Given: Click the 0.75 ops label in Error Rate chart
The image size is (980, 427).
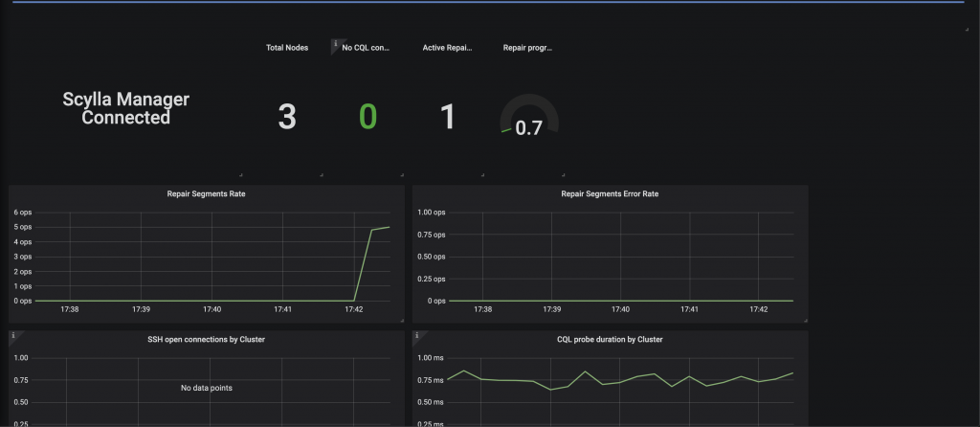Looking at the screenshot, I should (x=432, y=235).
